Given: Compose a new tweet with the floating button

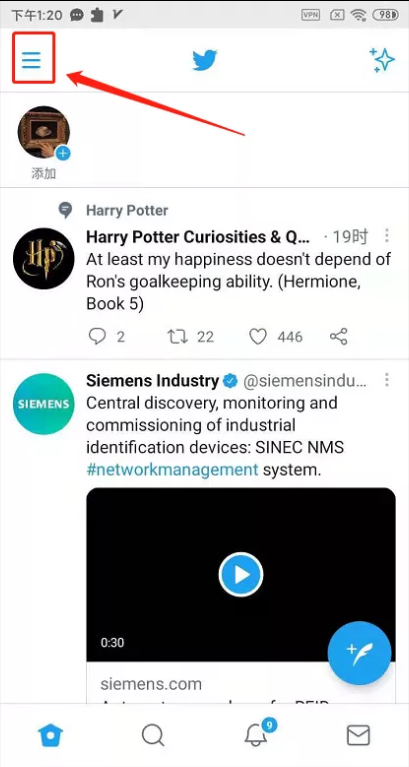Looking at the screenshot, I should (x=360, y=653).
